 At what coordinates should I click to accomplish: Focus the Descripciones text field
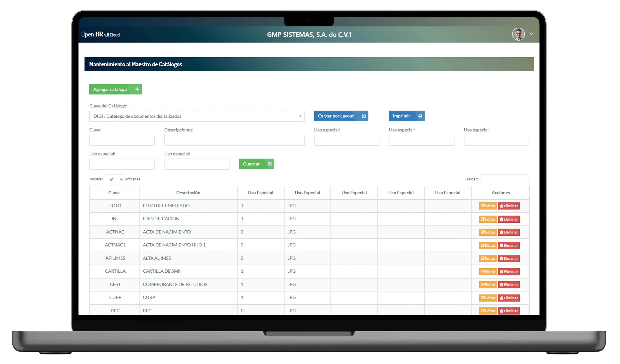(x=234, y=140)
